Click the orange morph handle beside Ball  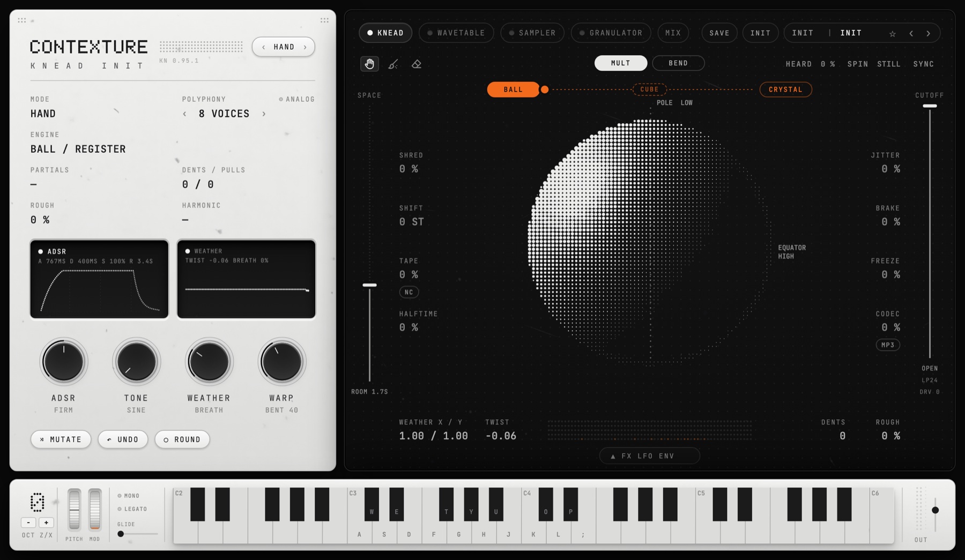pyautogui.click(x=545, y=89)
